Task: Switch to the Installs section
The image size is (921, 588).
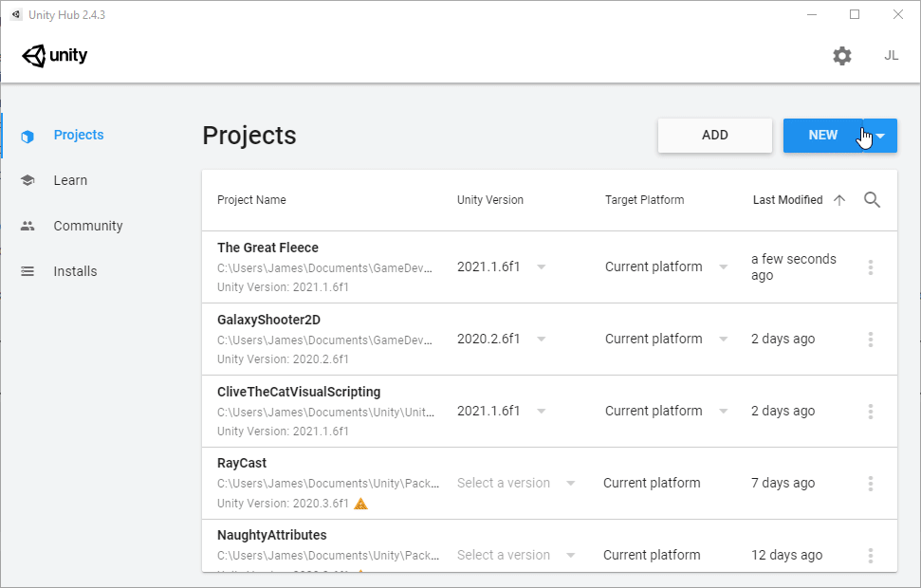Action: tap(75, 271)
